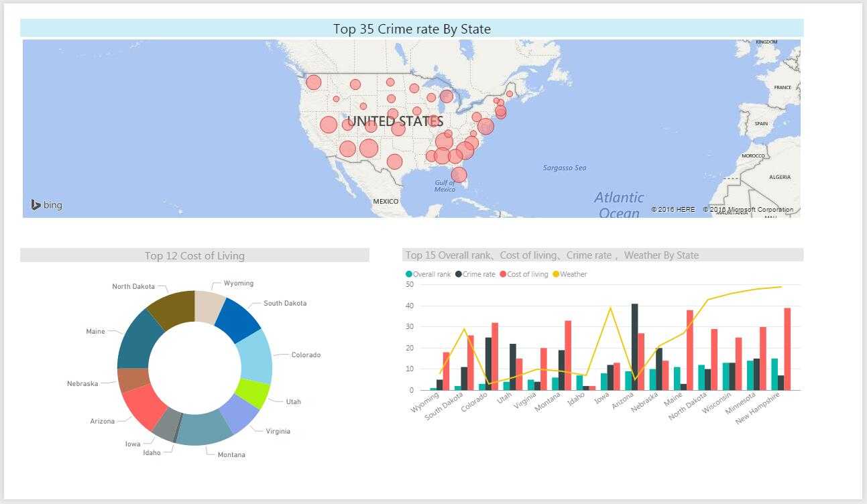Click the MEXICO label on the map
Image resolution: width=867 pixels, height=504 pixels.
point(386,201)
